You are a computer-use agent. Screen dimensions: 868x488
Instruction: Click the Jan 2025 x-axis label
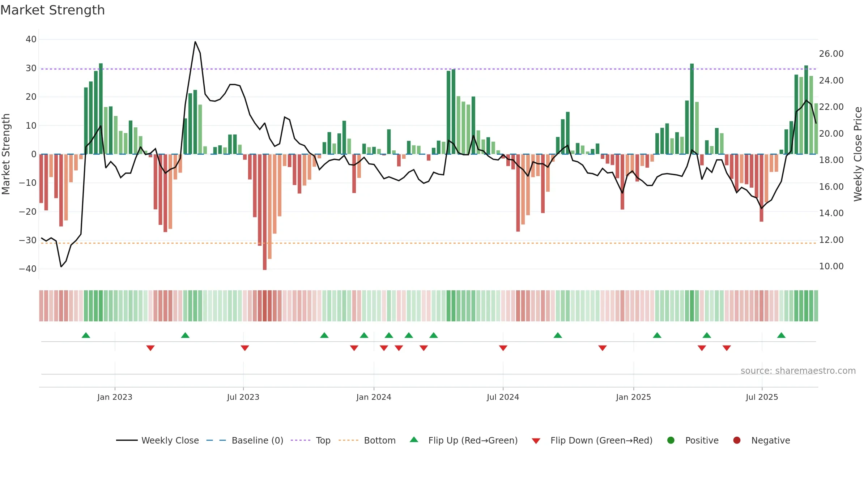point(633,397)
